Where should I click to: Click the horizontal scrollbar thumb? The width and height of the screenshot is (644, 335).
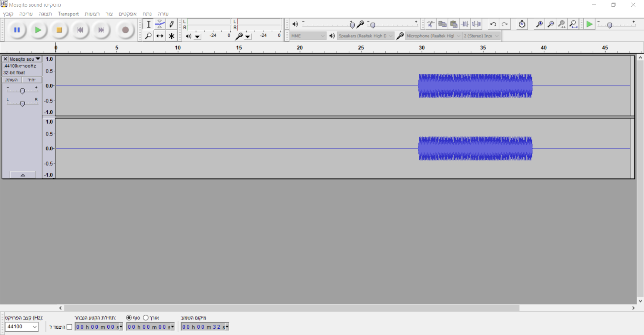coord(292,308)
